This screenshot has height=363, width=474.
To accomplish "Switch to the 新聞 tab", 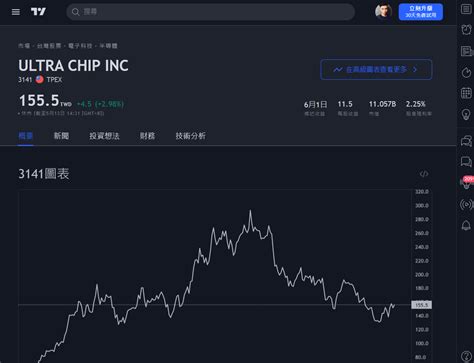I will (x=61, y=136).
